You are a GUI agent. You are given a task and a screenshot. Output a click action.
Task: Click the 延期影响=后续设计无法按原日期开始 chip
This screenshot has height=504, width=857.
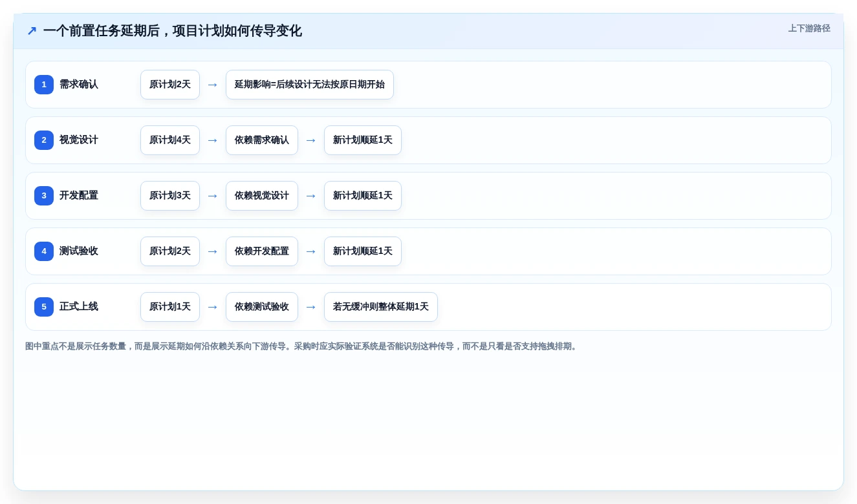tap(310, 85)
